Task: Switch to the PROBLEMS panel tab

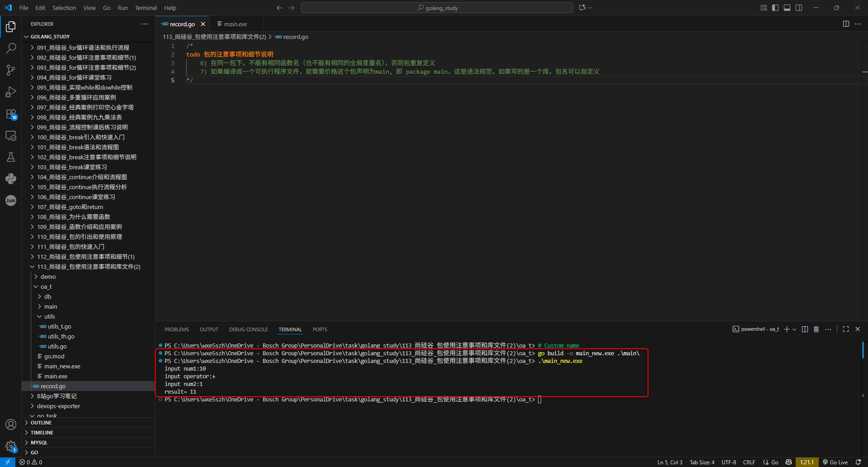Action: (177, 329)
